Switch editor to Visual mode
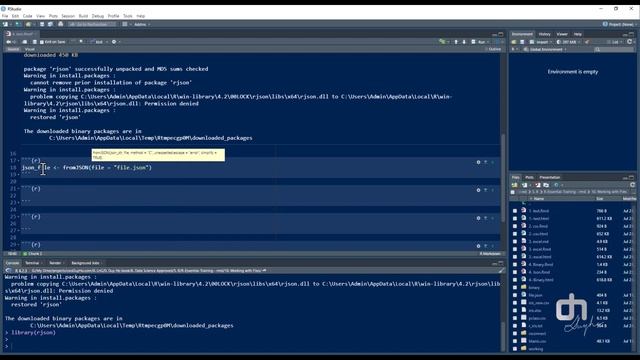 tap(29, 49)
